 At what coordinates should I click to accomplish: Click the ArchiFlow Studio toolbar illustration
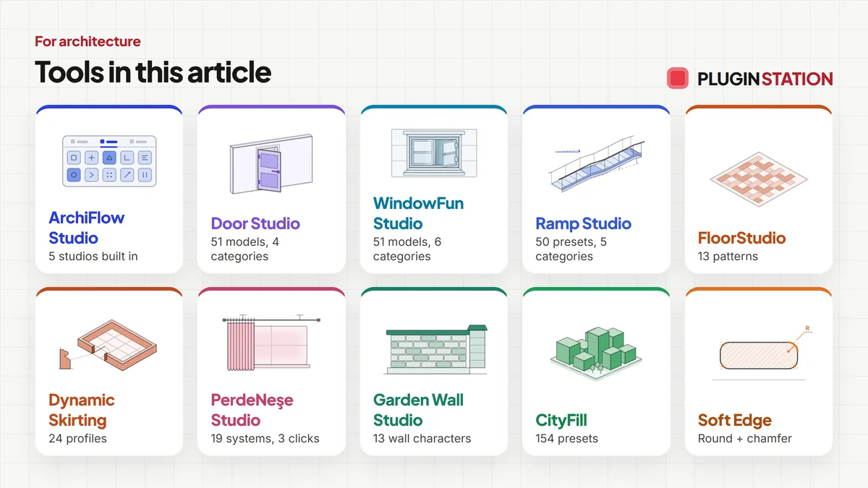point(109,160)
